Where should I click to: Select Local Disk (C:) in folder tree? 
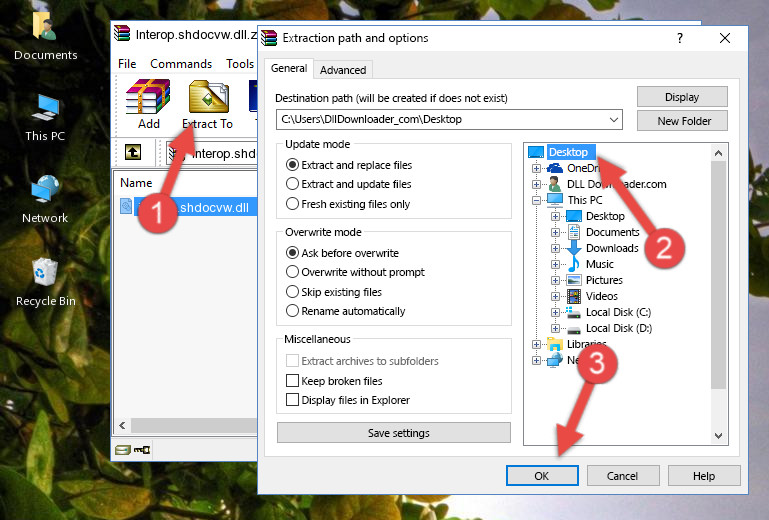click(618, 312)
